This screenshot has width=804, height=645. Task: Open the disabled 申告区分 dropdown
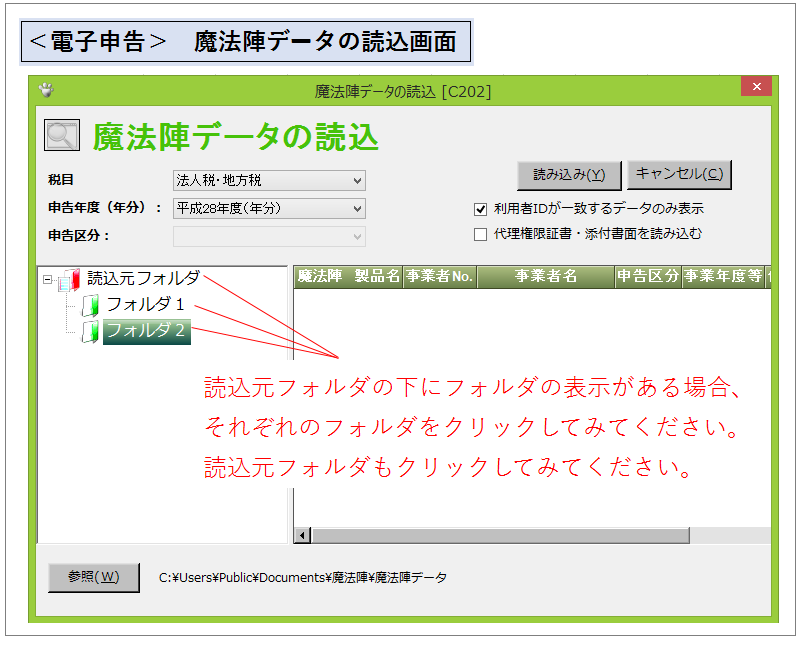click(x=269, y=236)
